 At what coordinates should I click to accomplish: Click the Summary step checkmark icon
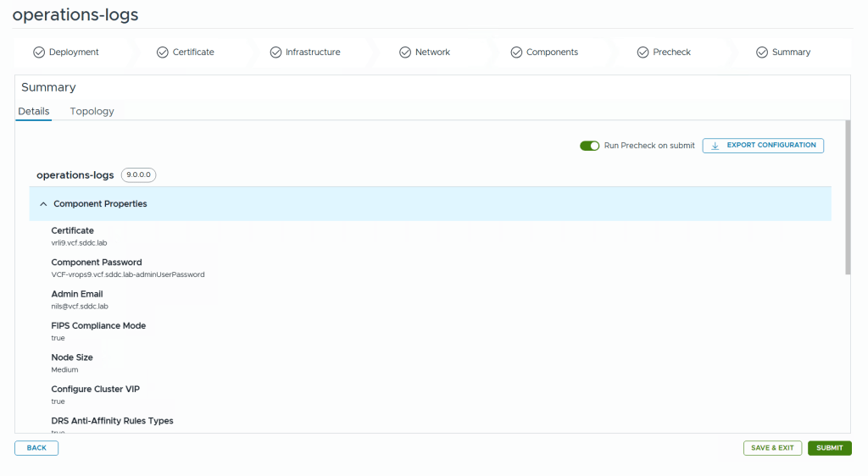[762, 53]
